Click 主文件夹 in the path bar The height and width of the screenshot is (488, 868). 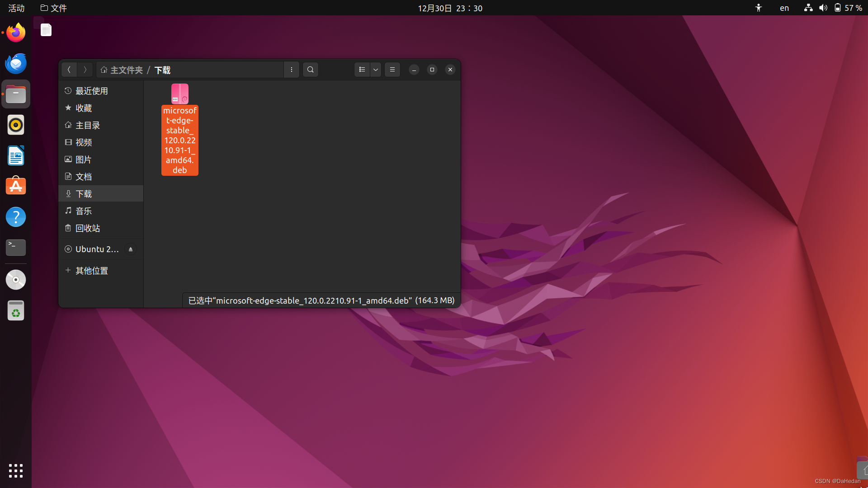[x=126, y=70]
